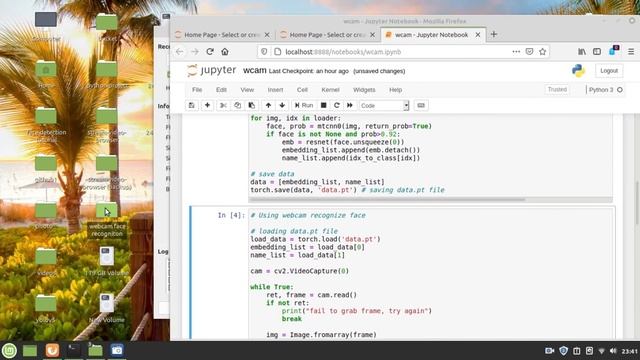Restart the kernel with the circular arrow icon
Screen dimensions: 640x360
click(337, 105)
